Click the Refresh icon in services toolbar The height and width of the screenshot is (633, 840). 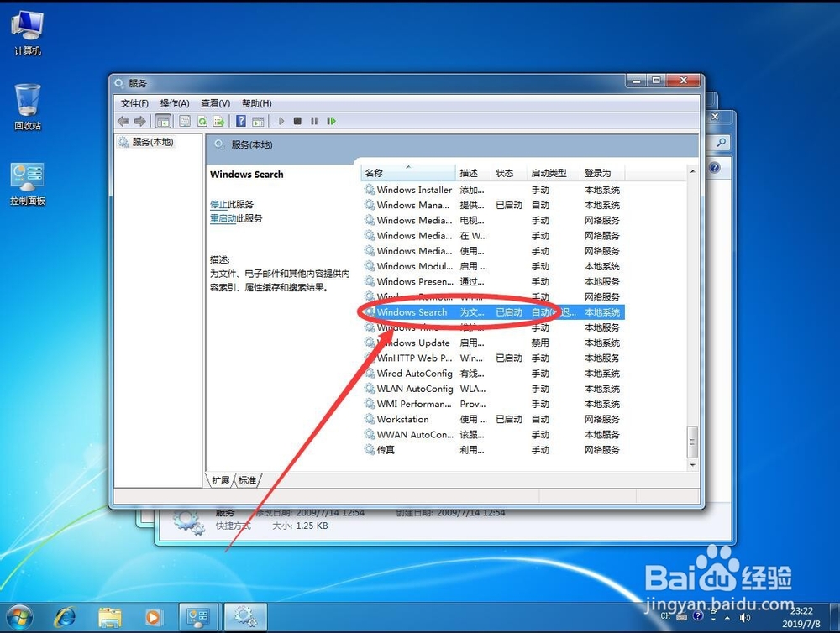point(202,121)
